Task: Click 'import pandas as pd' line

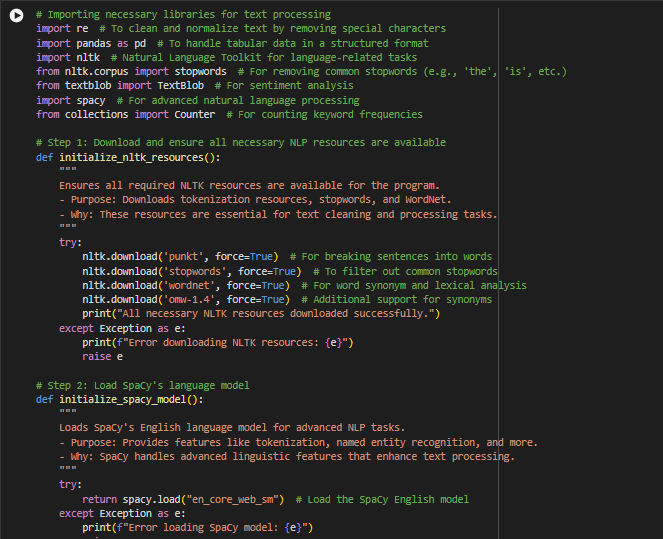Action: (232, 44)
